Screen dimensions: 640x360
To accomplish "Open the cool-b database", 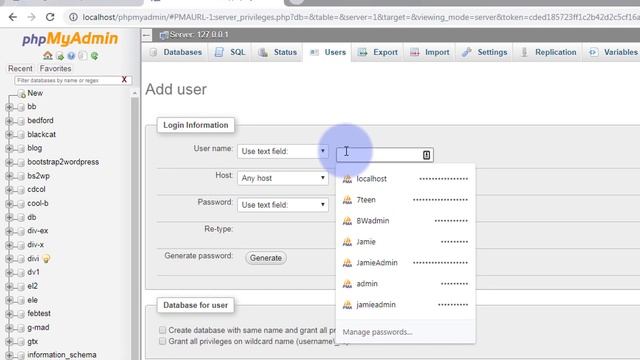I will [38, 203].
